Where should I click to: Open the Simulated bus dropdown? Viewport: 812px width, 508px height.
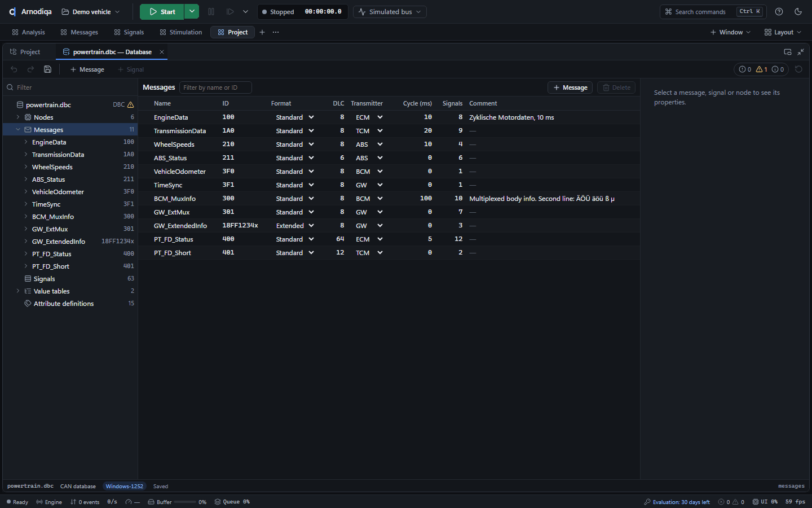tap(390, 12)
